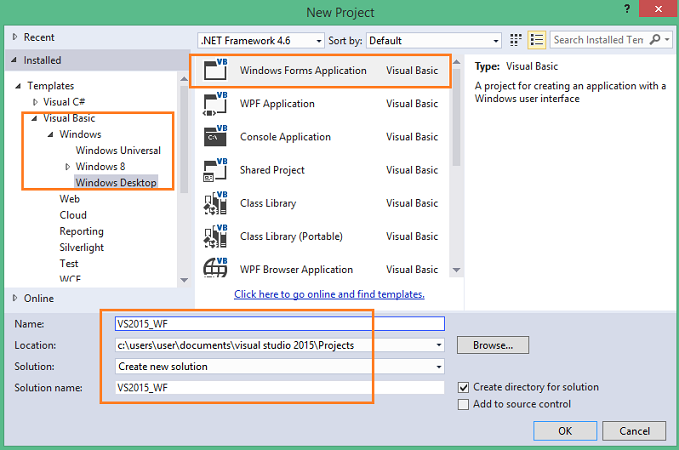This screenshot has width=679, height=450.
Task: Select the Cloud template category
Action: (73, 215)
